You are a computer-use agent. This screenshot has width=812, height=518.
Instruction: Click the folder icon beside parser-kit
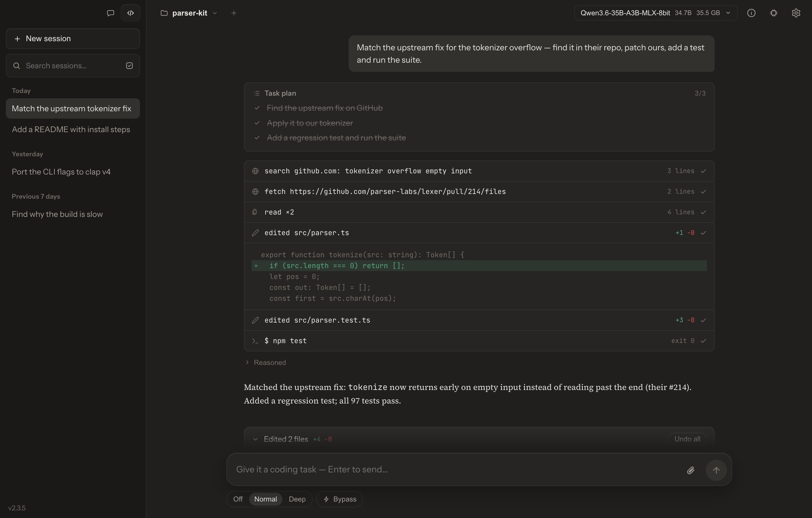164,13
